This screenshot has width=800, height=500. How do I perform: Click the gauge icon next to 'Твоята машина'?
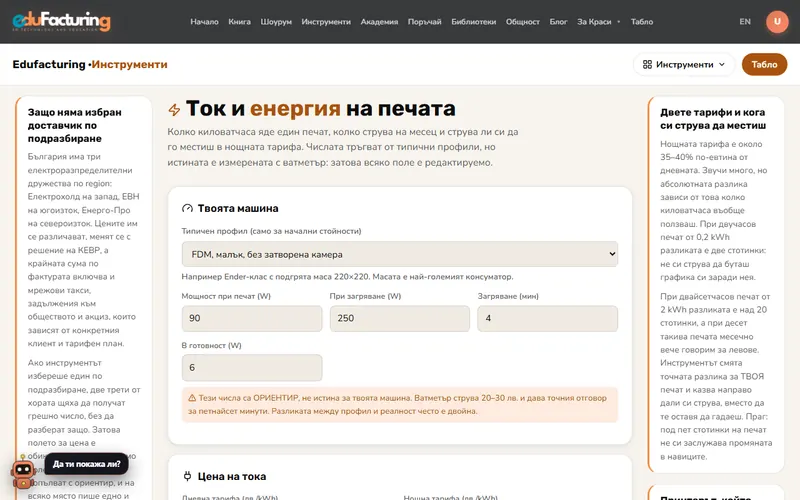[187, 208]
